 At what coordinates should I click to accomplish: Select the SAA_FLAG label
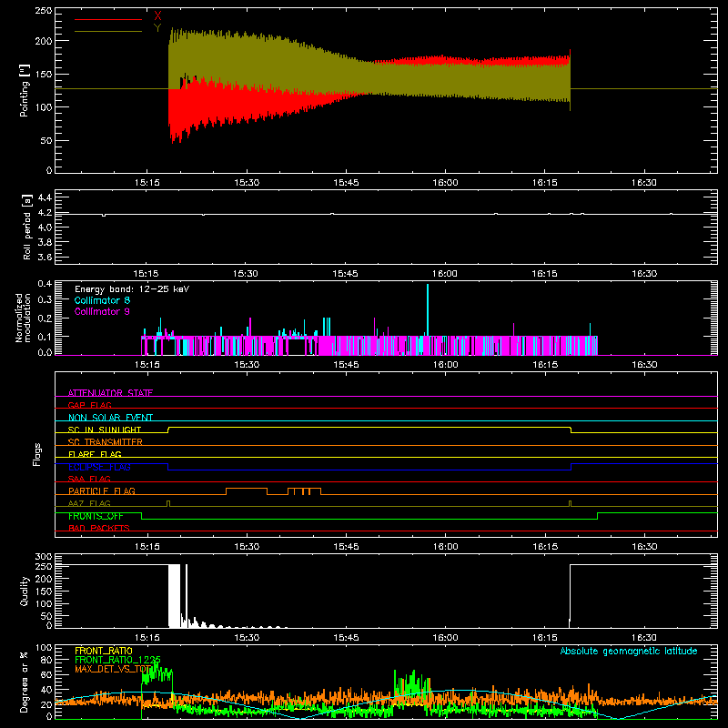pyautogui.click(x=89, y=479)
